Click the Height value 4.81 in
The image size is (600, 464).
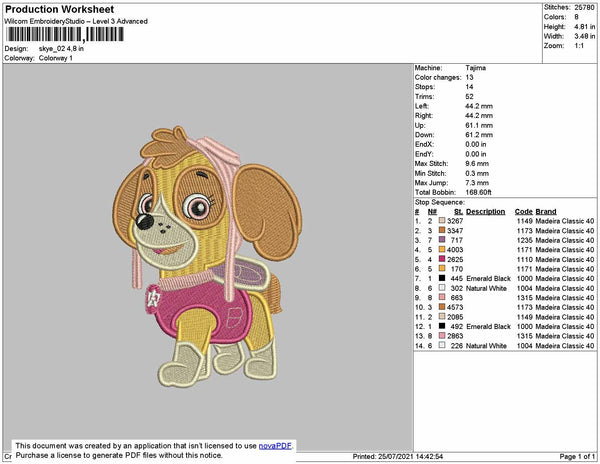coord(584,27)
